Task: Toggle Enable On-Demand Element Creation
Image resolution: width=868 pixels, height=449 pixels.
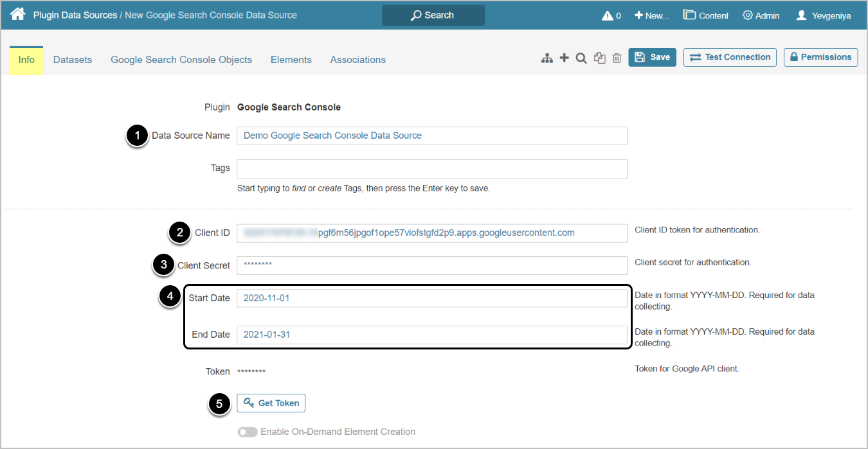Action: (248, 432)
